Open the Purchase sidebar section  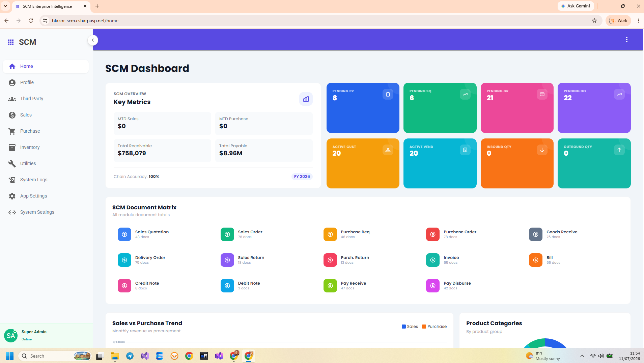pos(46,131)
